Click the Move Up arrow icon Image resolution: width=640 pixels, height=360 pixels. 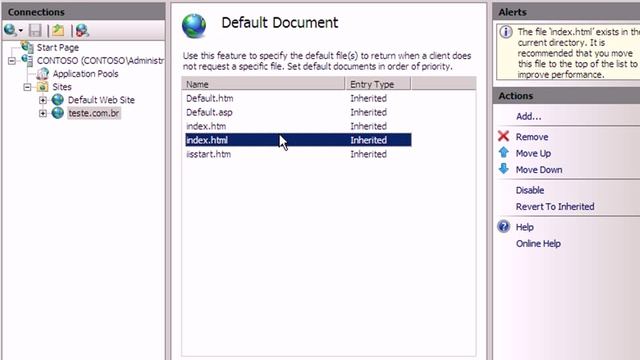click(504, 152)
